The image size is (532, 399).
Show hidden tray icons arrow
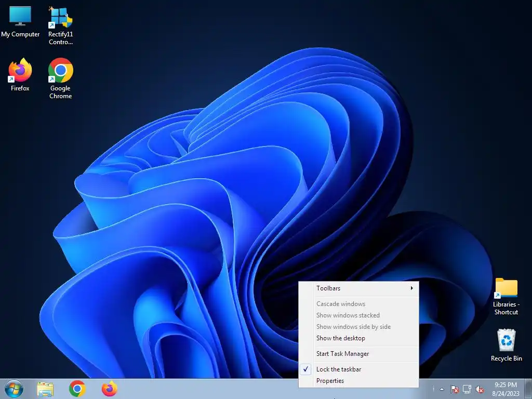click(442, 389)
